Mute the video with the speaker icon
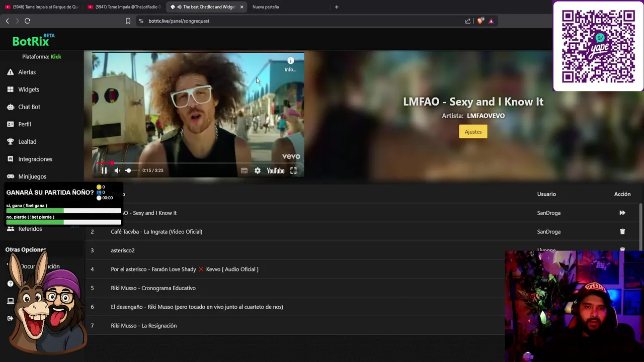The width and height of the screenshot is (644, 362). pos(117,170)
